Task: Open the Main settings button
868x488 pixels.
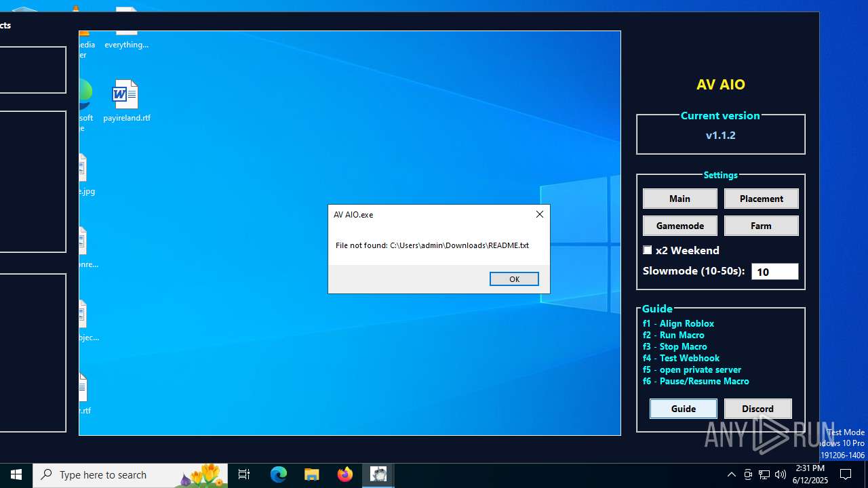Action: 679,199
